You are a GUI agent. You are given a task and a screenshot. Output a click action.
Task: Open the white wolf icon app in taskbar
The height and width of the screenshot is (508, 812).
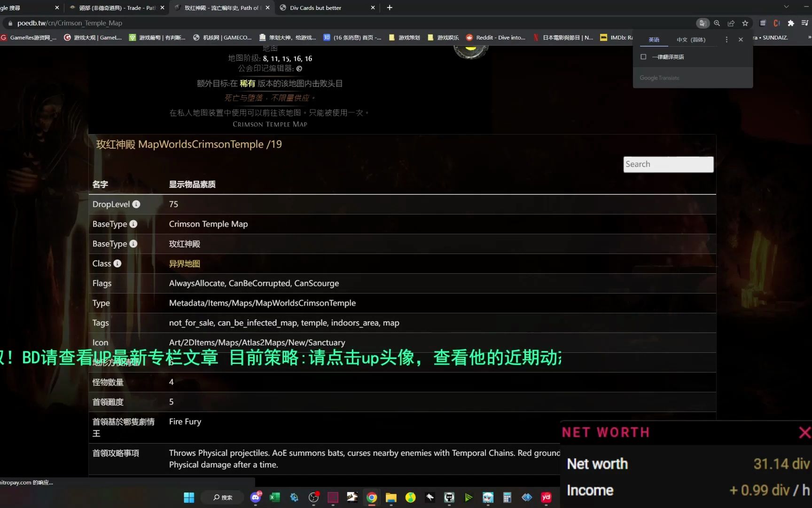(430, 497)
